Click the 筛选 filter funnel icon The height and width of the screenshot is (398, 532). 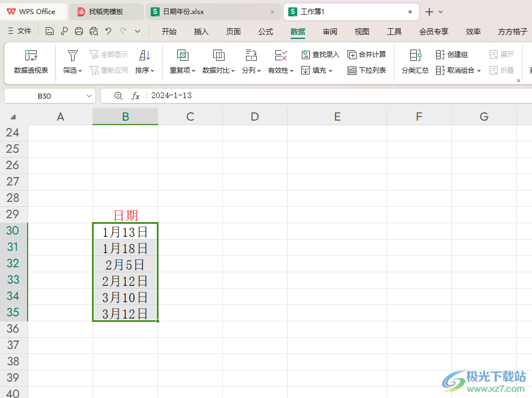point(72,55)
